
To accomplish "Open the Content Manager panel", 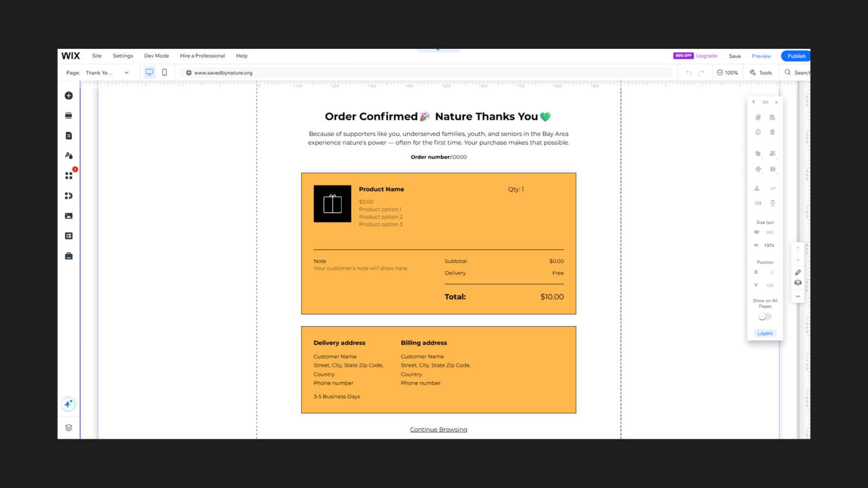I will click(68, 235).
